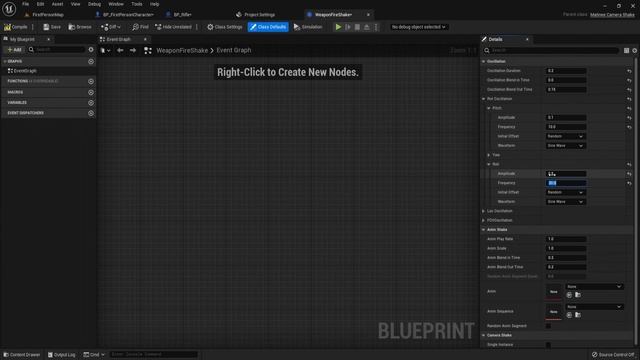Viewport: 640px width, 360px height.
Task: Collapse the Graphs category
Action: (x=5, y=61)
